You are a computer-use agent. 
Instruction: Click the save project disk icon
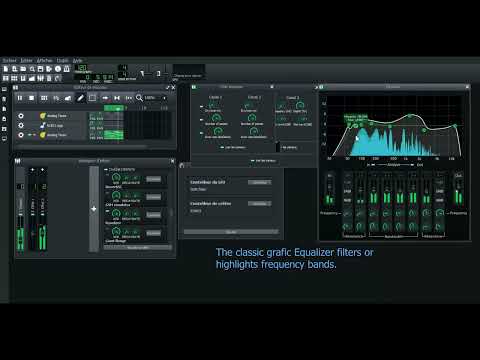(x=40, y=69)
